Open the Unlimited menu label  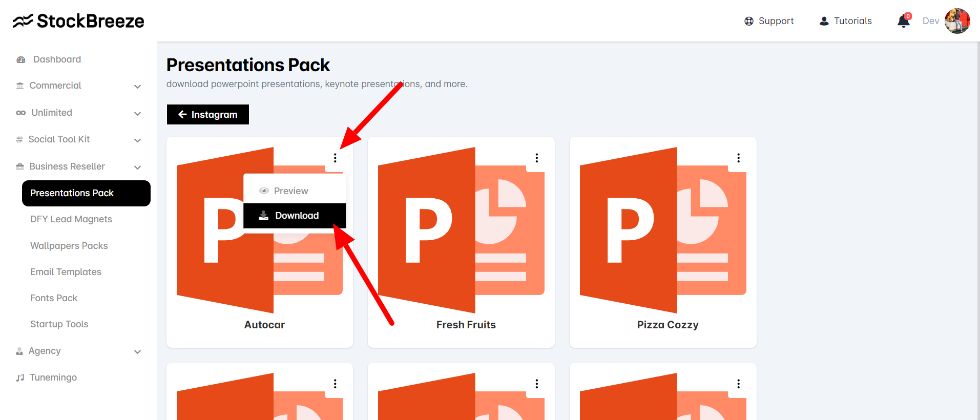click(x=52, y=113)
